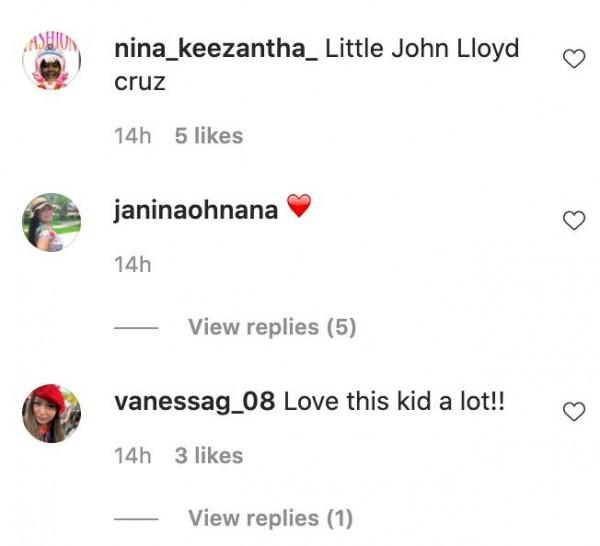
Task: Show who gave 5 likes
Action: tap(209, 136)
